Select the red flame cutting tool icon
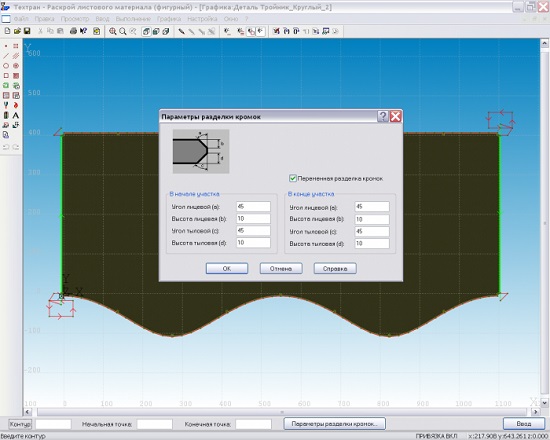Screen dimensions: 550x440 [16, 105]
